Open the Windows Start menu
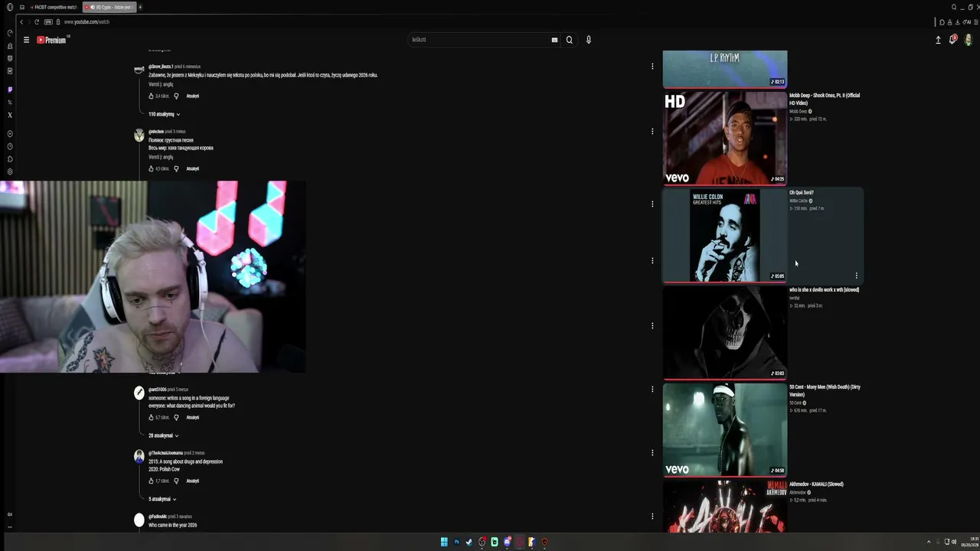 coord(444,542)
